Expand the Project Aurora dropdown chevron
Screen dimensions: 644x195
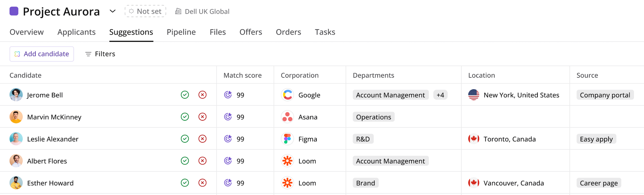[x=112, y=11]
